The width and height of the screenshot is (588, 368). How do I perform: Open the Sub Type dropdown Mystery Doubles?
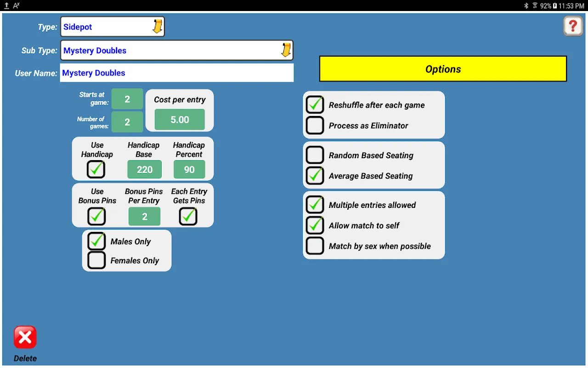pyautogui.click(x=177, y=50)
